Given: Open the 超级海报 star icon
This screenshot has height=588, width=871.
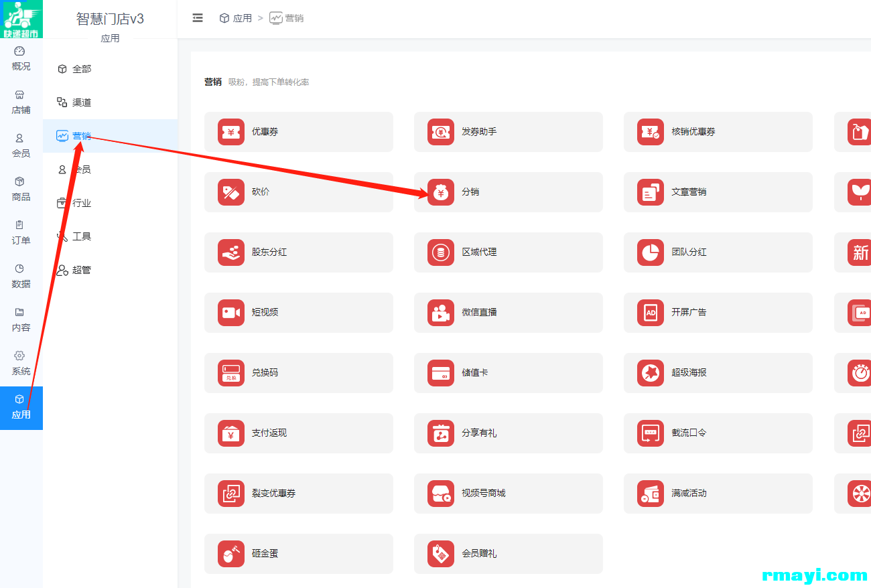Looking at the screenshot, I should pos(651,373).
